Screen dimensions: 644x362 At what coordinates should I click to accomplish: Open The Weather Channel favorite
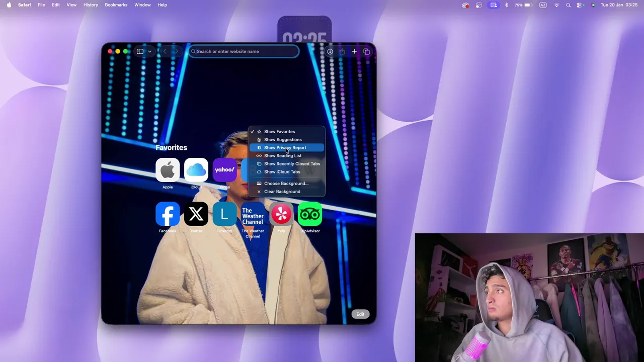[253, 214]
